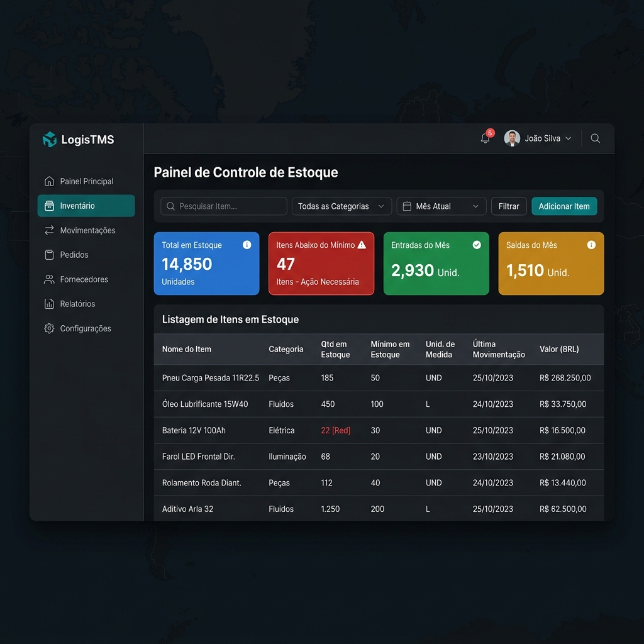644x644 pixels.
Task: Open notifications bell icon
Action: tap(485, 138)
